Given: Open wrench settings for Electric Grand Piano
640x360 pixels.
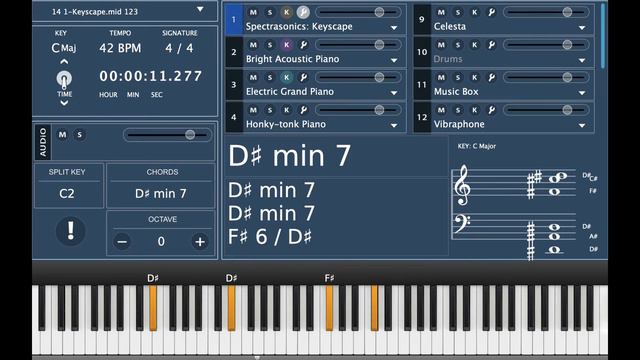Looking at the screenshot, I should coord(303,78).
